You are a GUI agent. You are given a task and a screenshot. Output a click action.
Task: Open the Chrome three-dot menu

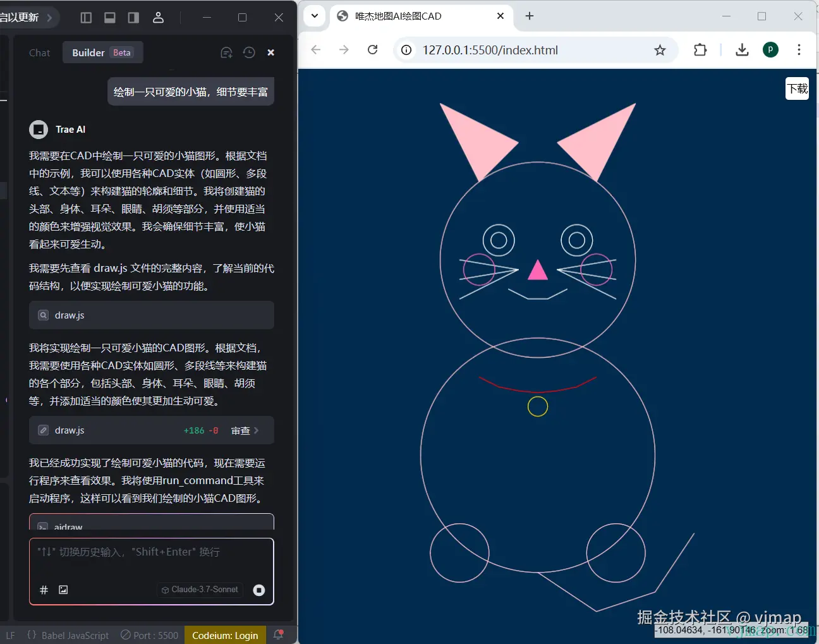[x=799, y=50]
